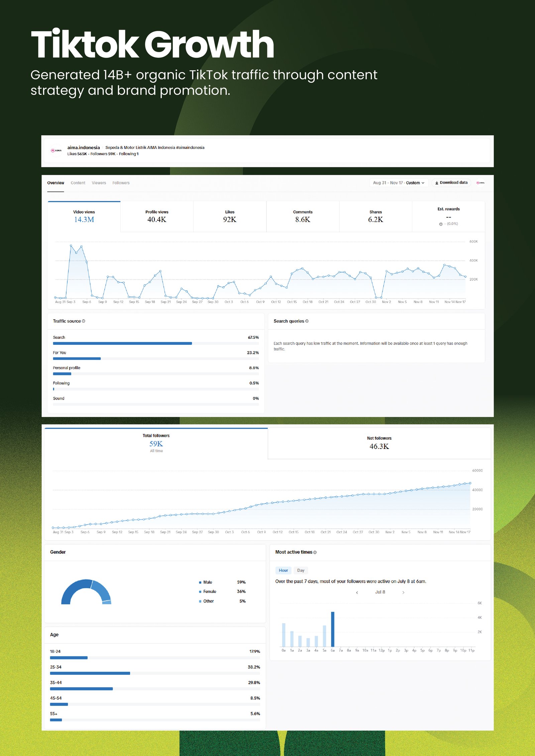Open the Content tab
535x756 pixels.
pos(78,183)
